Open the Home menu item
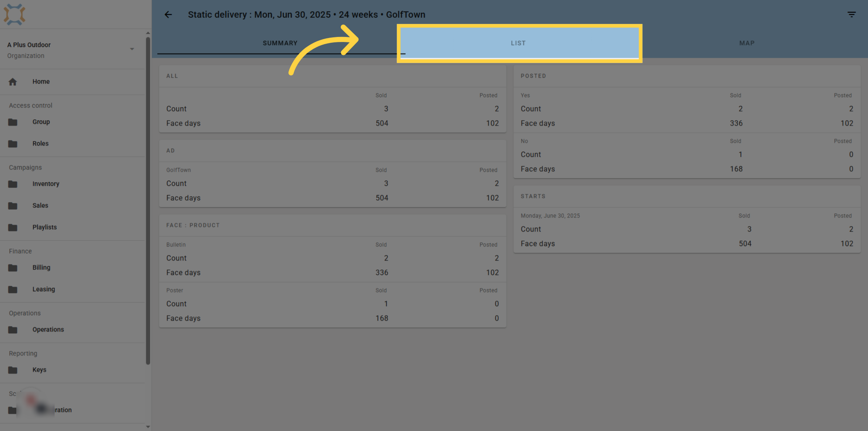 (72, 82)
